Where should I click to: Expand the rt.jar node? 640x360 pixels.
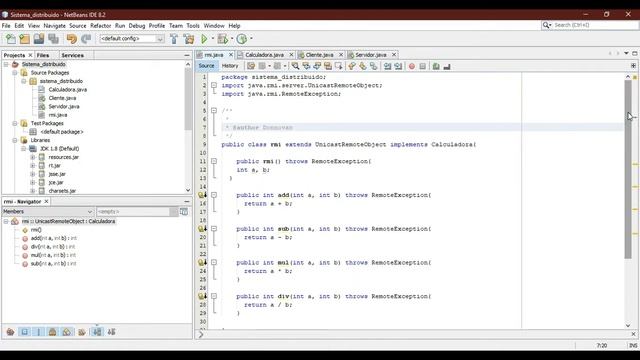click(33, 165)
